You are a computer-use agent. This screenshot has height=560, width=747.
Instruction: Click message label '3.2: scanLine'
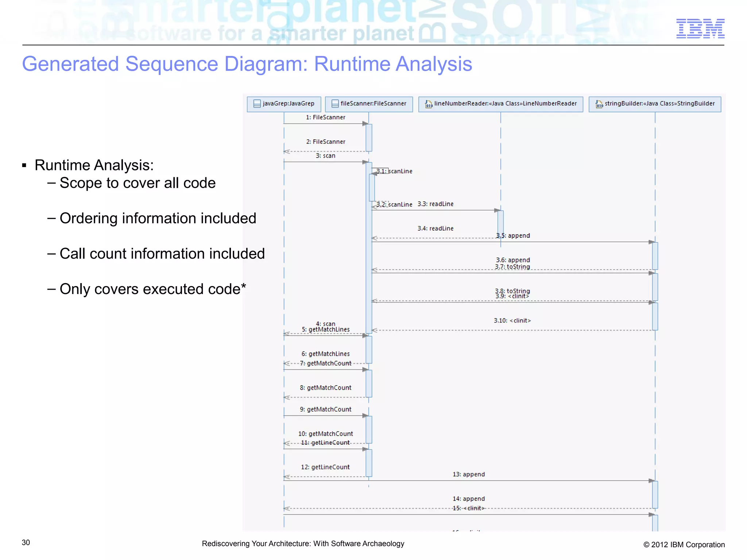394,204
